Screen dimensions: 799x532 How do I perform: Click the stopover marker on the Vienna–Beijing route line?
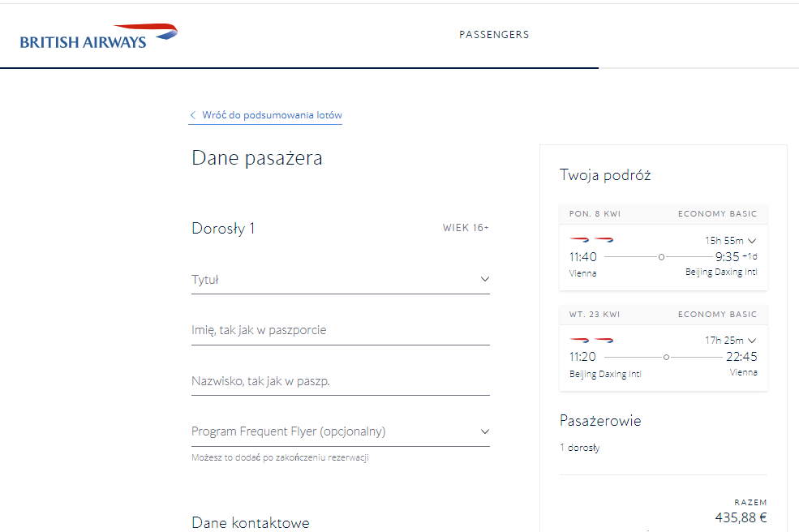tap(661, 257)
